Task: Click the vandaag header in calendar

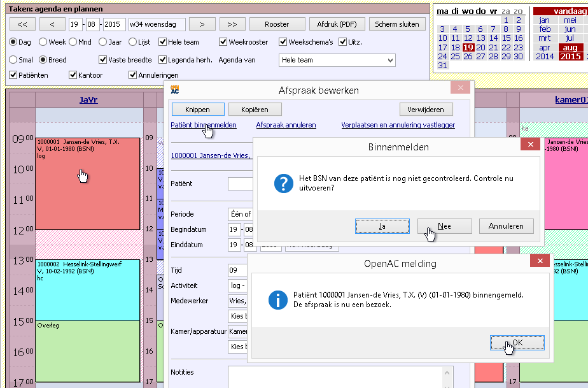Action: coord(559,11)
